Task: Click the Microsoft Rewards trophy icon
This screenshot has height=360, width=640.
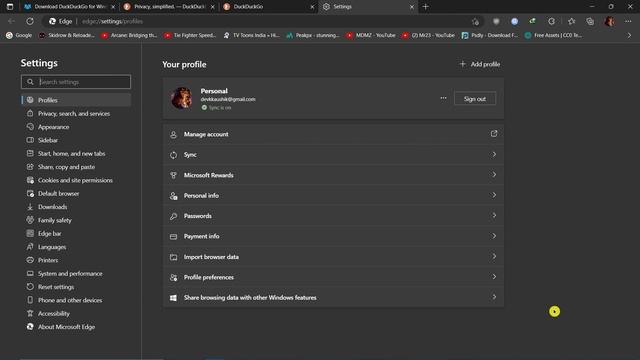Action: coord(173,176)
